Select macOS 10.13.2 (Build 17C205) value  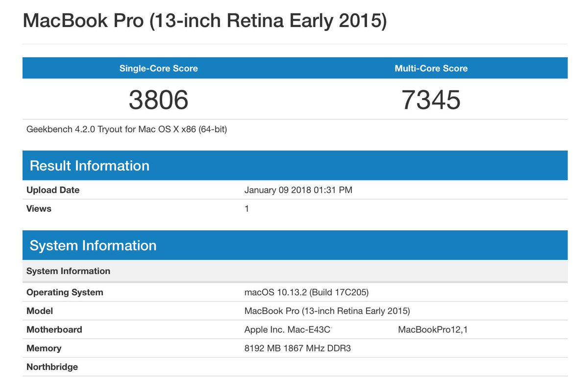tap(306, 292)
